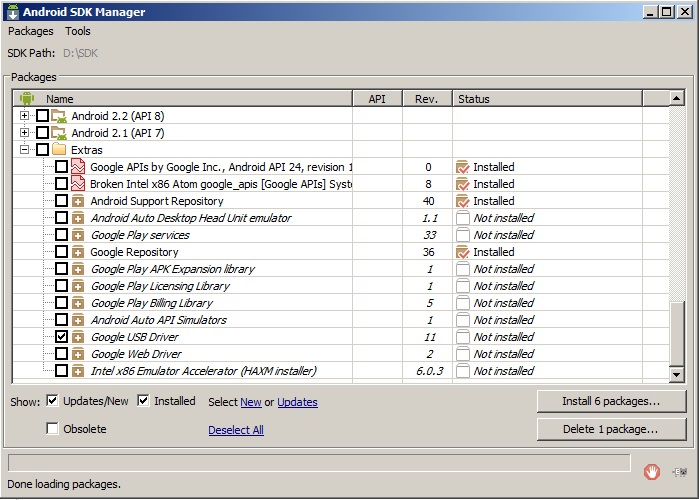
Task: Click Install 6 packages button
Action: coord(611,401)
